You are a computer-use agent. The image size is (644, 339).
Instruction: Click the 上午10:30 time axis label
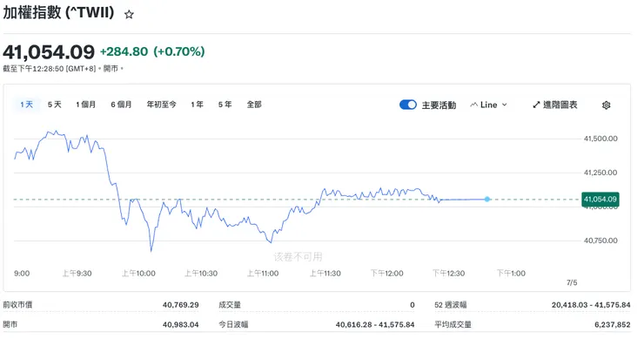tap(201, 274)
